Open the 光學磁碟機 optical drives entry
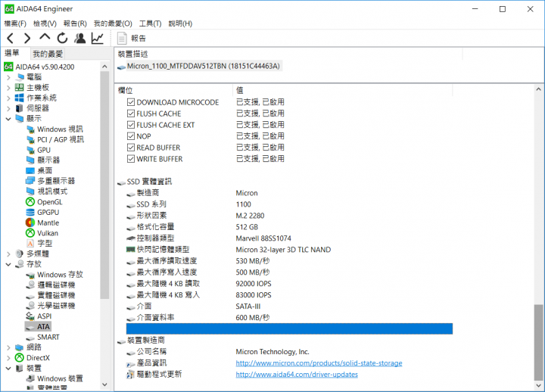Viewport: 545px width, 392px height. coord(56,306)
